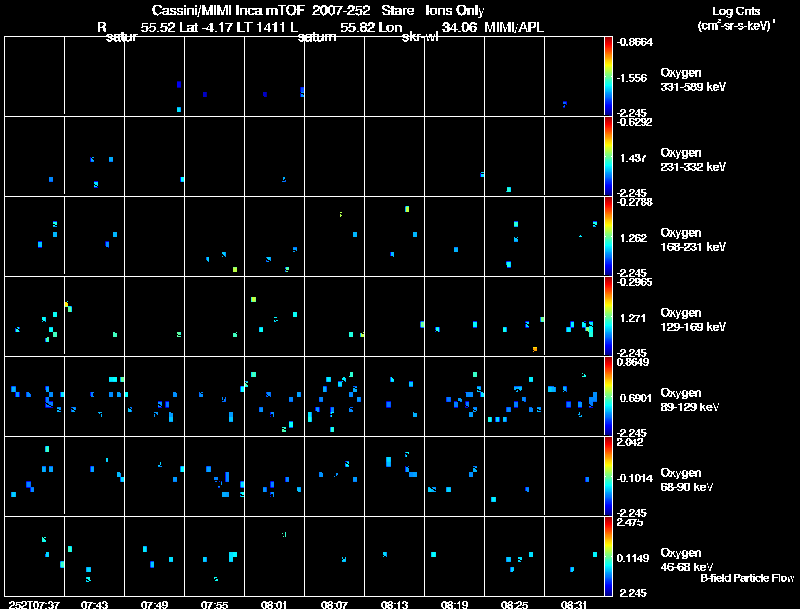Click the '0.8649' color scale value
The height and width of the screenshot is (609, 800).
633,362
